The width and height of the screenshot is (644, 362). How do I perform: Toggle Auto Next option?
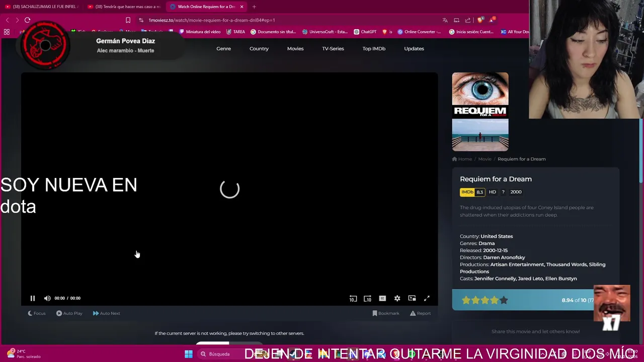point(106,313)
